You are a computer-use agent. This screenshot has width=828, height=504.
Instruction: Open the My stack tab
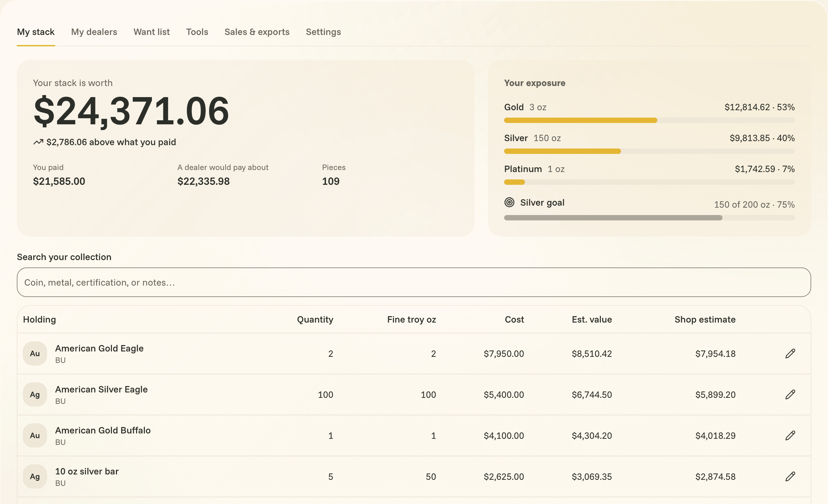[x=36, y=32]
